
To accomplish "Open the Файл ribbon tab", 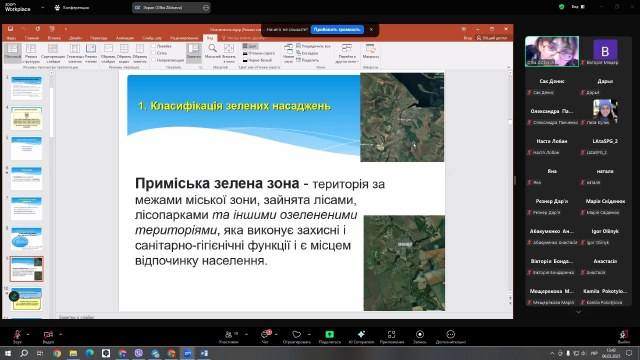I will pos(11,38).
